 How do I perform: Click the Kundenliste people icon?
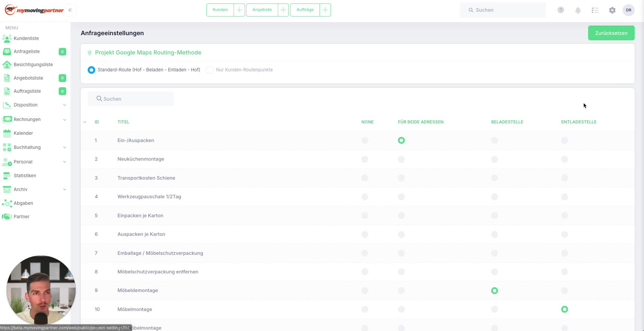click(x=7, y=38)
